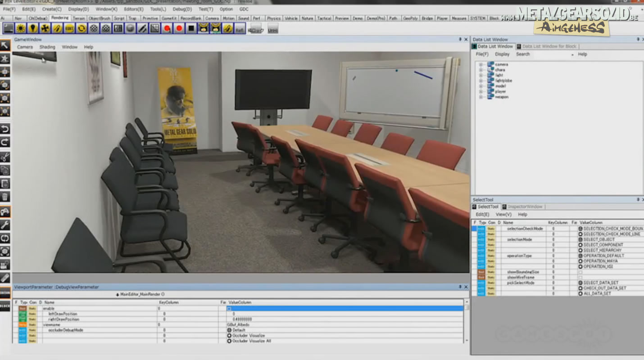
Task: Expand the weapon node in Data List
Action: click(481, 97)
